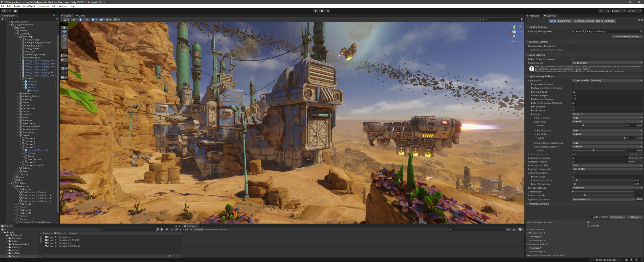Image resolution: width=644 pixels, height=262 pixels.
Task: Switch to the Environment lighting tab
Action: pos(565,21)
